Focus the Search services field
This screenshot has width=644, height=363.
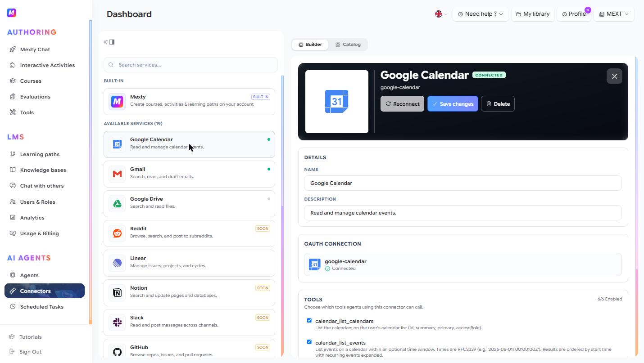click(190, 65)
